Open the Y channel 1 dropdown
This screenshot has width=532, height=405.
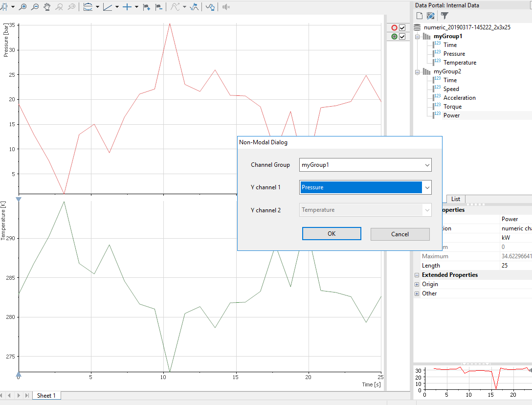[427, 187]
